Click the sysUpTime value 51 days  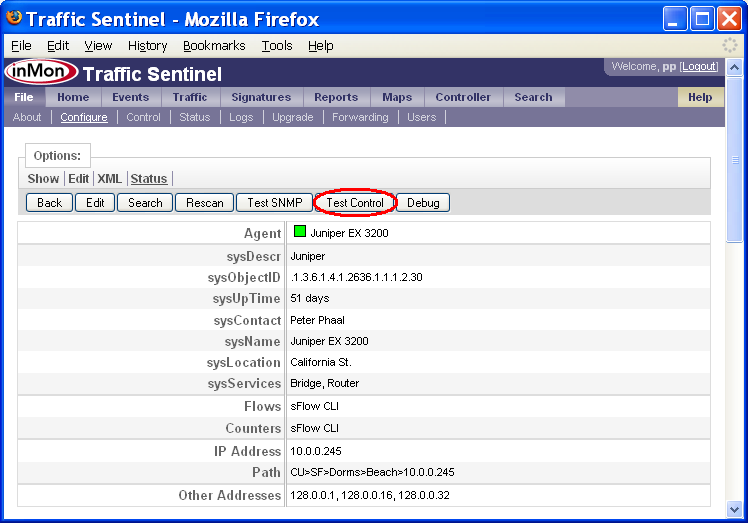click(310, 298)
